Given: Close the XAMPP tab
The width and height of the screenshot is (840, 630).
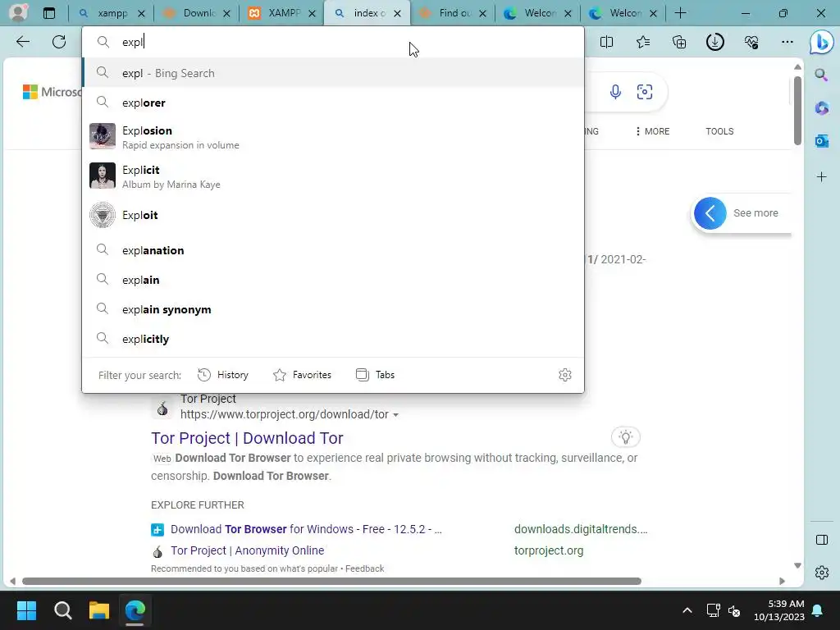Looking at the screenshot, I should click(312, 13).
